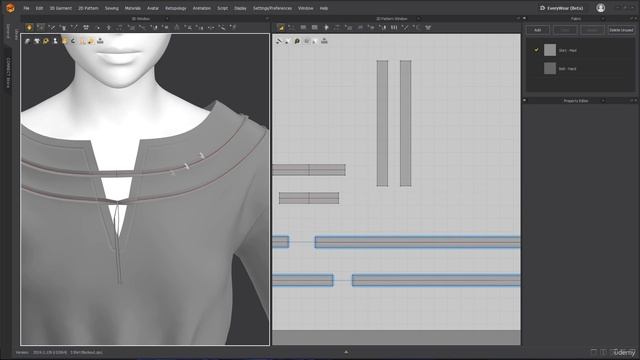
Task: Select the right tall vertical strip pattern
Action: coord(406,123)
